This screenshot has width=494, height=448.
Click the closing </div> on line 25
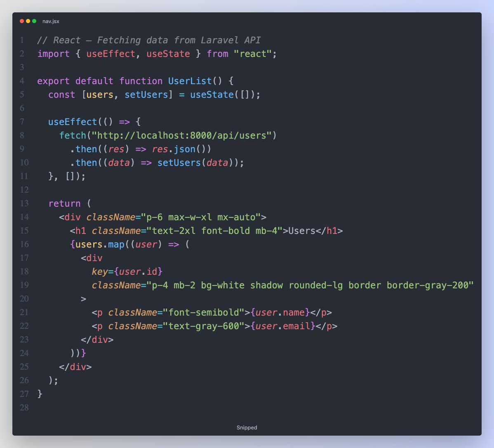[x=75, y=367]
